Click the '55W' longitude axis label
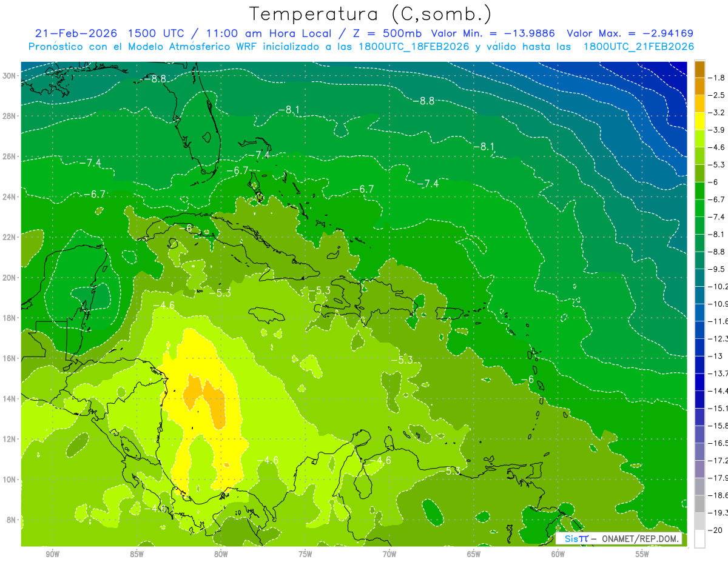Screen dimensions: 728x562 (x=642, y=554)
